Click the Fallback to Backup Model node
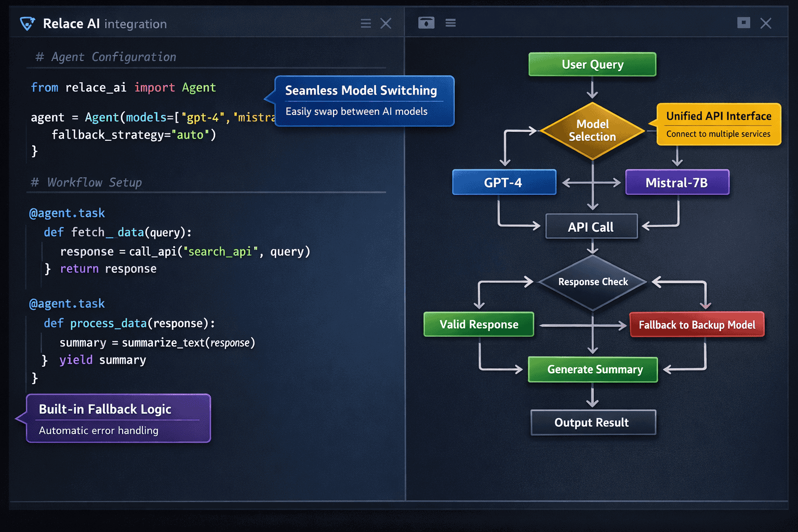Image resolution: width=798 pixels, height=532 pixels. [697, 324]
